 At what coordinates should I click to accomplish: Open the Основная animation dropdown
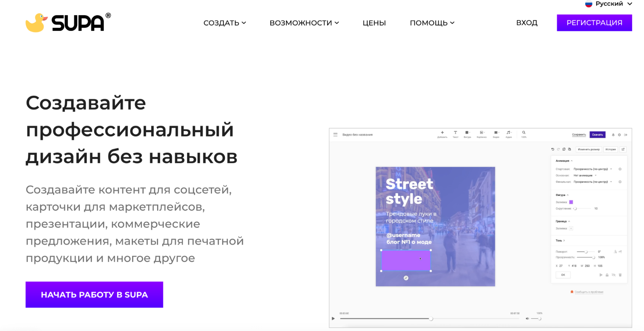coord(585,176)
